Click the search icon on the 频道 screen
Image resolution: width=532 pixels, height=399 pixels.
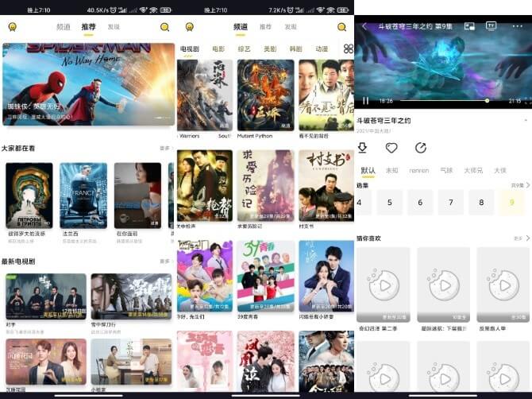[341, 27]
